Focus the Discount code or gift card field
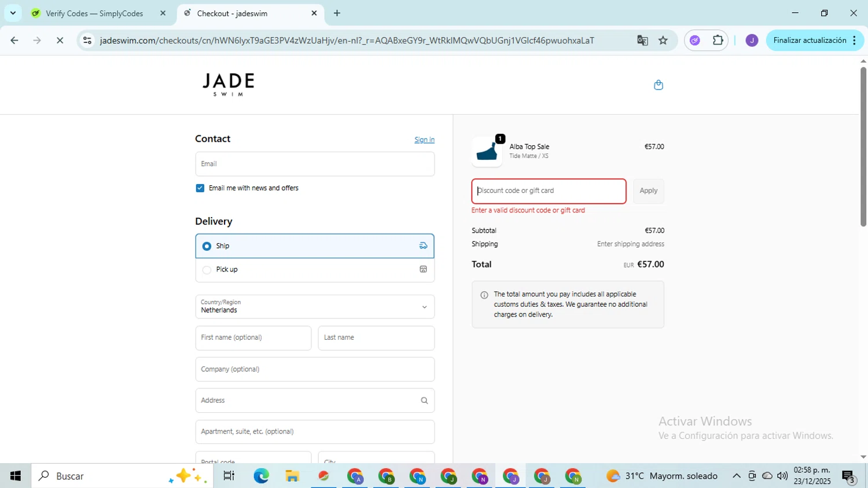The height and width of the screenshot is (488, 868). (549, 191)
